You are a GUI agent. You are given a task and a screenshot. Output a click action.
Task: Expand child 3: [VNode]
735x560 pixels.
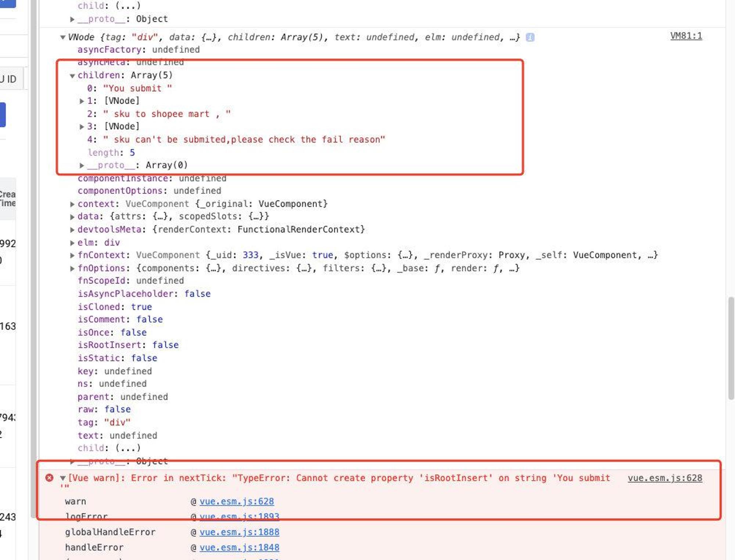[82, 127]
